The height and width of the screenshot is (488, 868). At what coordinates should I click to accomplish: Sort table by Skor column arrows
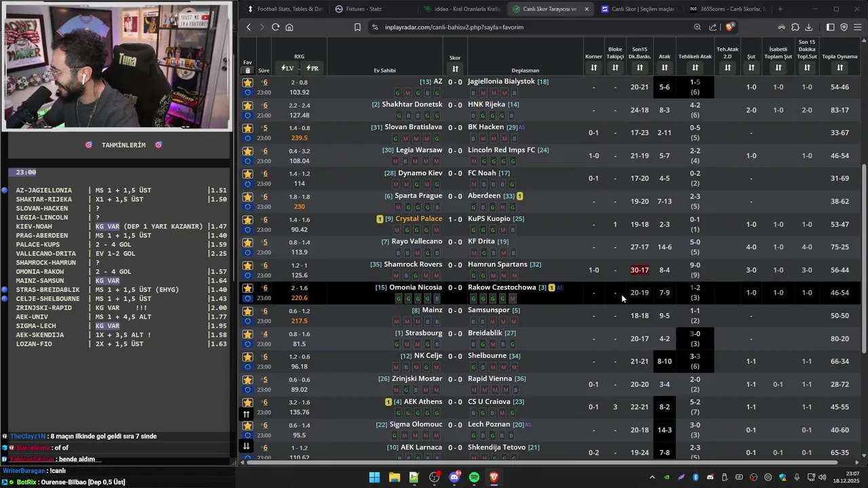(x=455, y=68)
